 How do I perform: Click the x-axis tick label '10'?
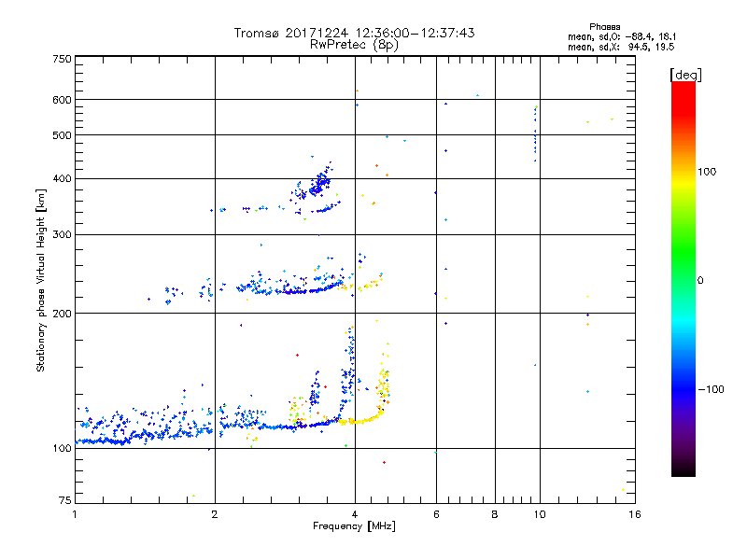[x=540, y=514]
